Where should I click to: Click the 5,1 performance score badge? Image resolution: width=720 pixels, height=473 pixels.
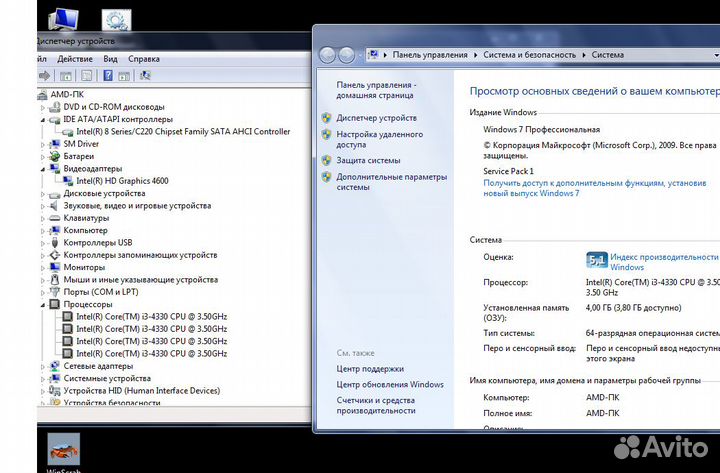click(x=597, y=260)
